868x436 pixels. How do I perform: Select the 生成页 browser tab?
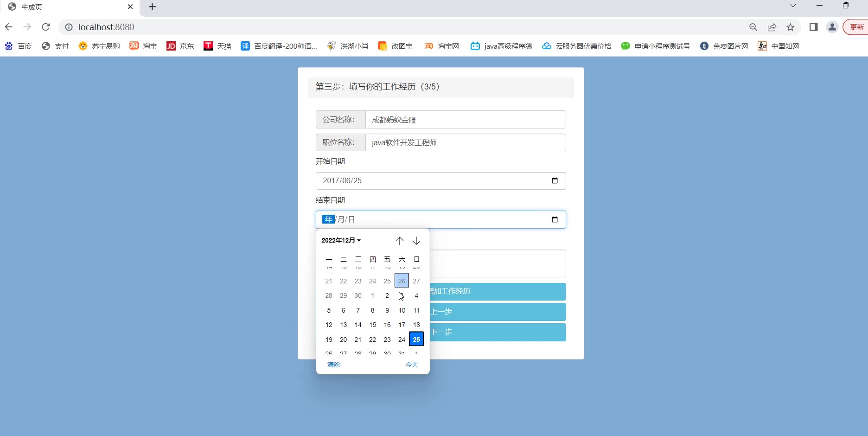coord(70,7)
